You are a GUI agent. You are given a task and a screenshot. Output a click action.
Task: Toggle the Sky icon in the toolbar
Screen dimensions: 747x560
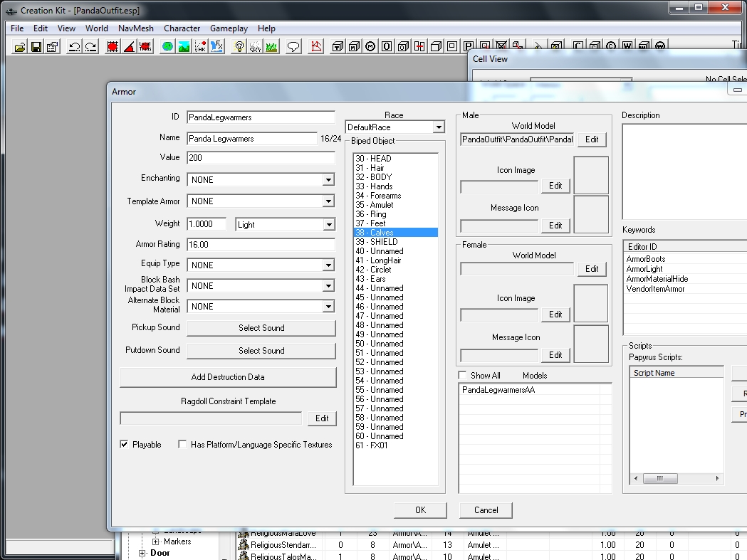(255, 47)
